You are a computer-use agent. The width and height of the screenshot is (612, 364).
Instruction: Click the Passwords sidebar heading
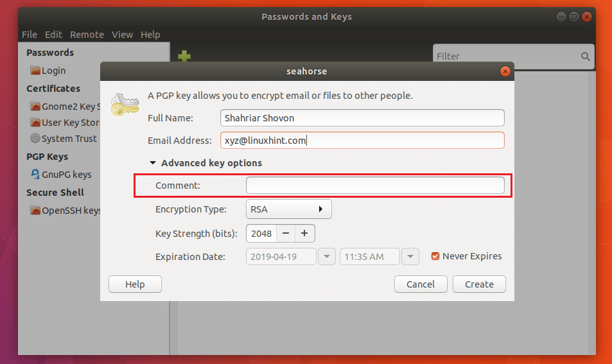50,53
